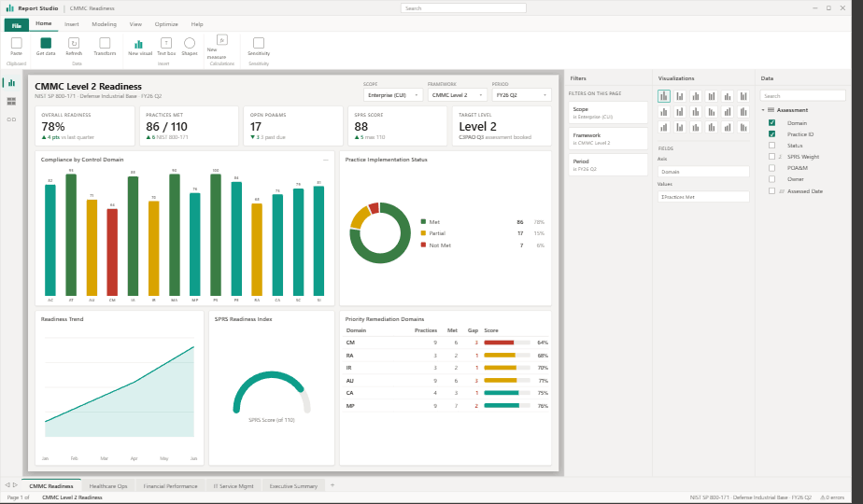
Task: Uncheck the Practice ID field checkbox
Action: coord(771,134)
